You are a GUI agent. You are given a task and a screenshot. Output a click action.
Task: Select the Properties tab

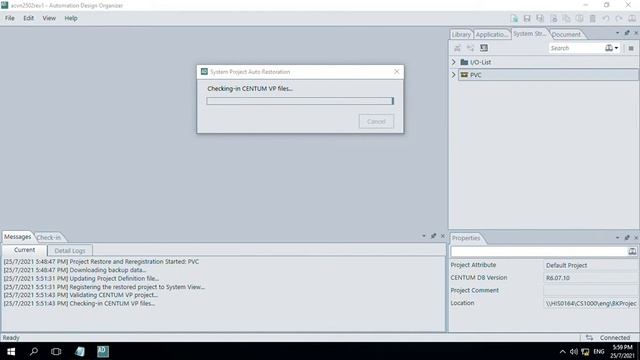click(x=466, y=238)
